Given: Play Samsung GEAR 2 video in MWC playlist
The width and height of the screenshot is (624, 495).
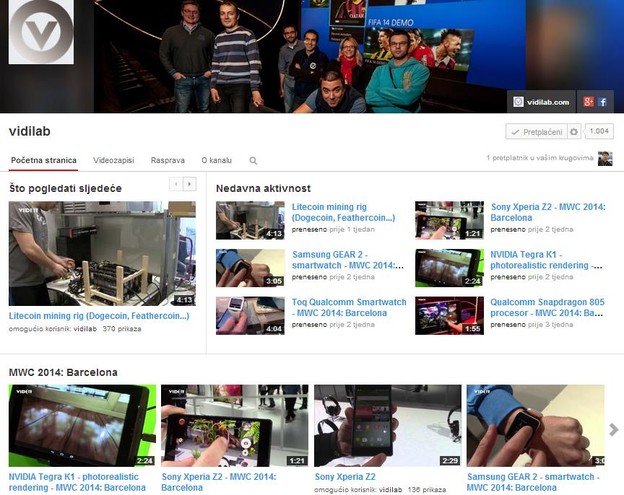Looking at the screenshot, I should pyautogui.click(x=536, y=425).
